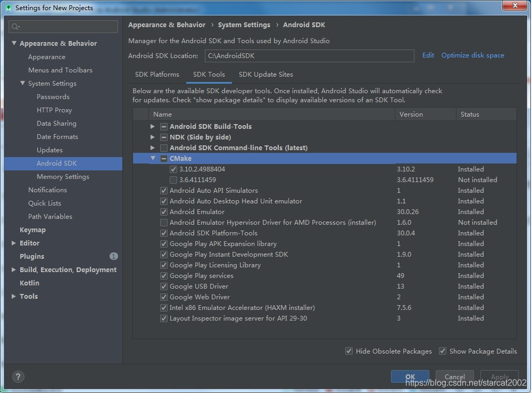Viewport: 532px width, 393px height.
Task: Uncheck CMake 3.10.2.4988404 package
Action: [173, 169]
